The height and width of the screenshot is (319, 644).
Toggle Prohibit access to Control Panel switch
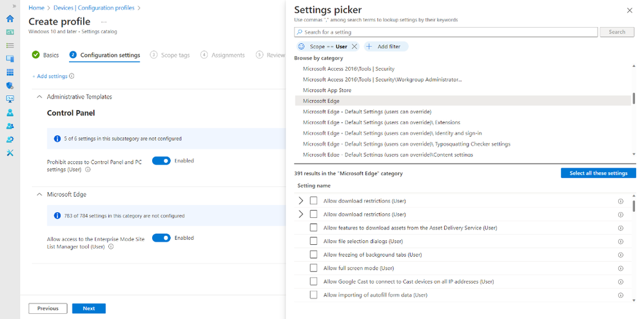161,161
